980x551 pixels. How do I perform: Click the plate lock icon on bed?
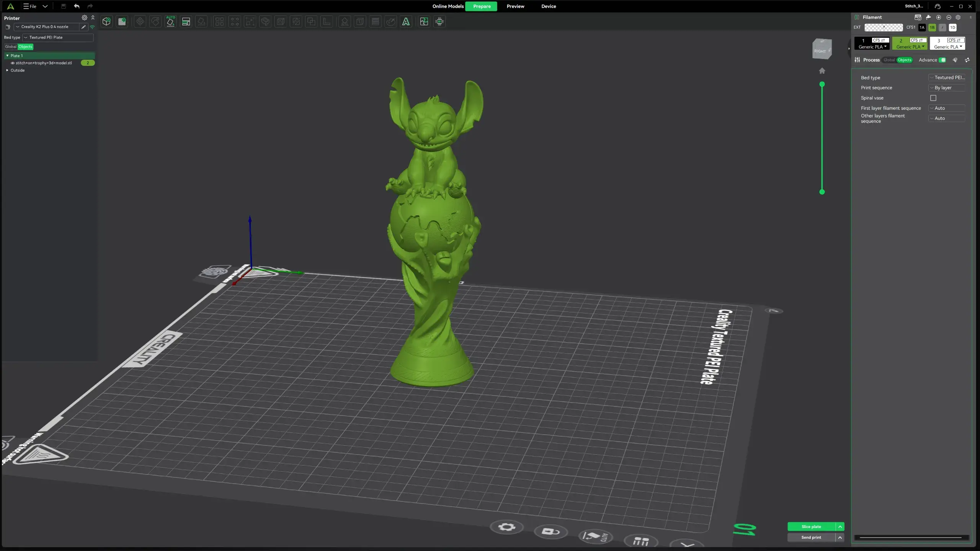click(551, 531)
